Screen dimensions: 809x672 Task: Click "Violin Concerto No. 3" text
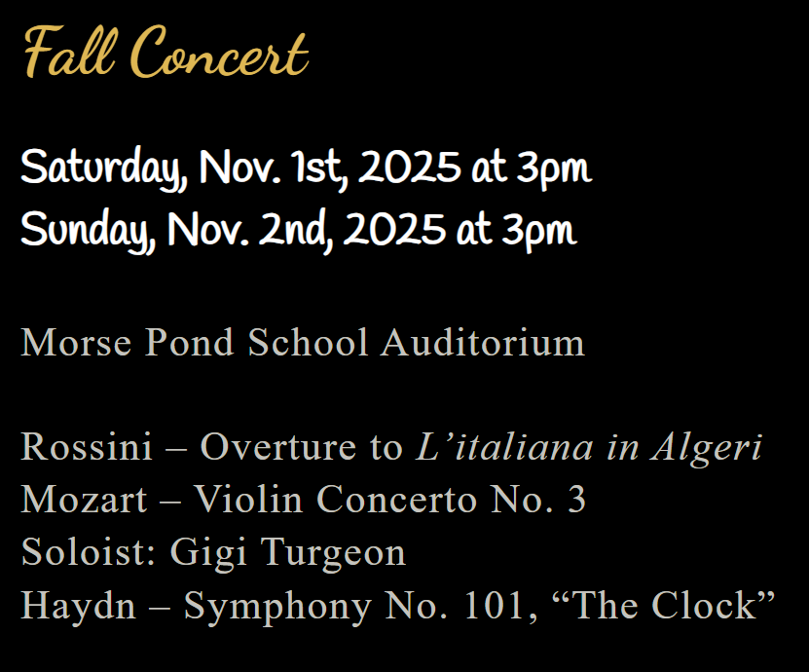click(389, 500)
